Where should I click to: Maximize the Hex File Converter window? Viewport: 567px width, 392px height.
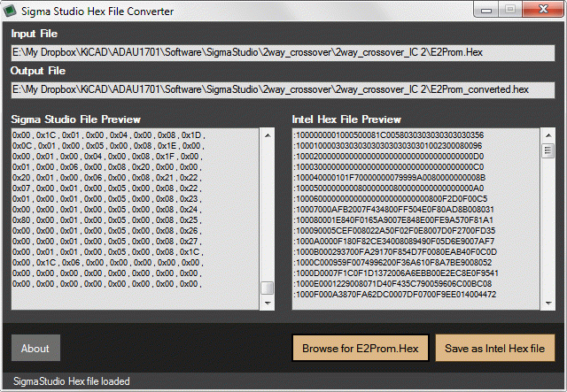pyautogui.click(x=510, y=10)
